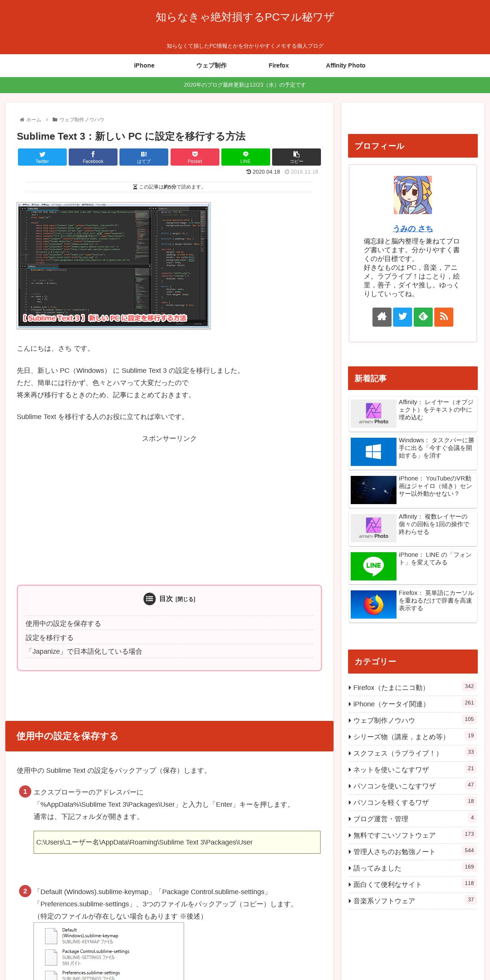
Task: Open profile RSS feed icon
Action: 444,317
